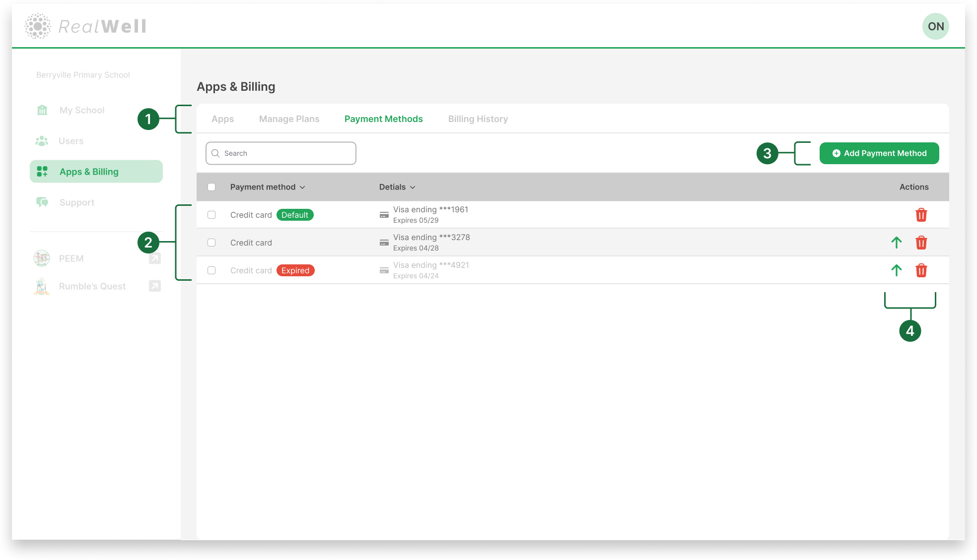
Task: Expand the Payment method sort dropdown
Action: click(302, 187)
